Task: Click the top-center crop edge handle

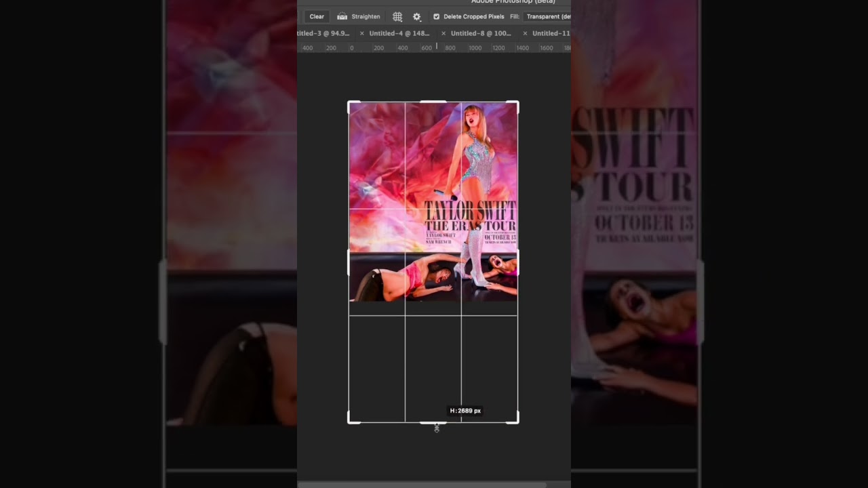Action: coord(433,102)
